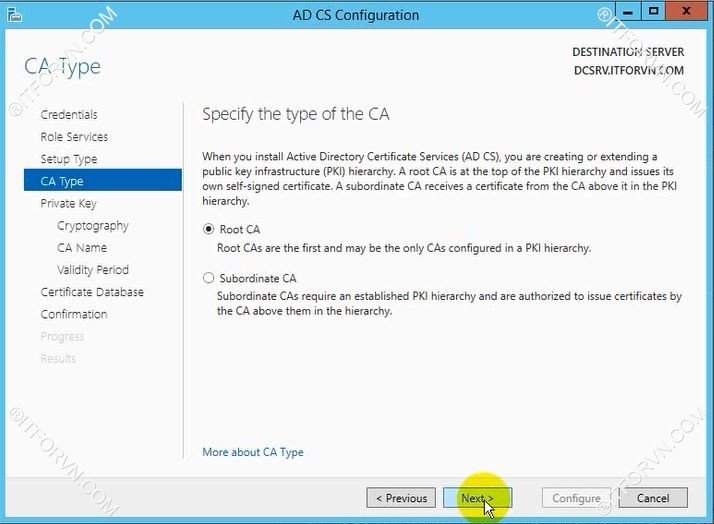Open the Cryptography sub-step
The width and height of the screenshot is (714, 524).
[x=93, y=226]
